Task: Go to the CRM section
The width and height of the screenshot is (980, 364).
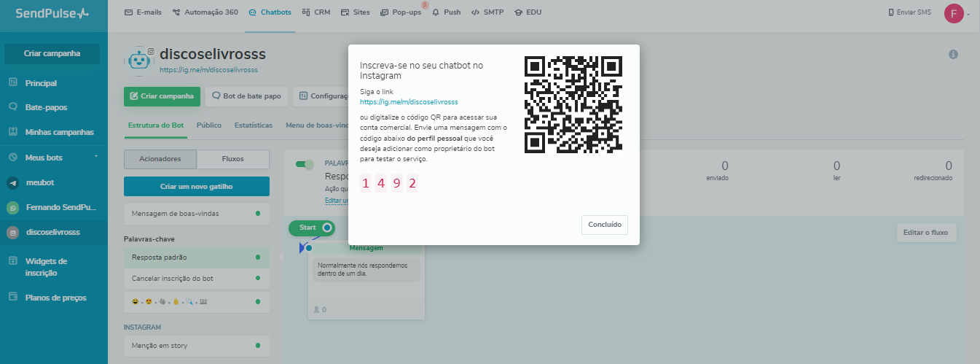Action: [315, 12]
